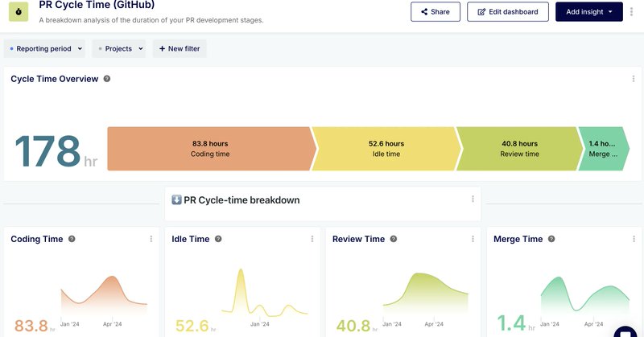Open the Idle Time card options menu
644x337 pixels.
point(312,239)
